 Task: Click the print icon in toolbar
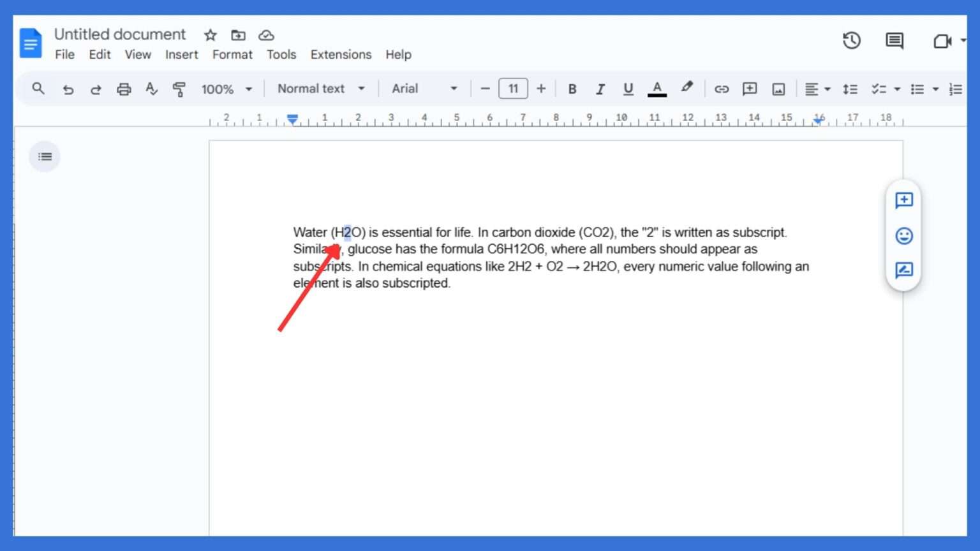124,89
